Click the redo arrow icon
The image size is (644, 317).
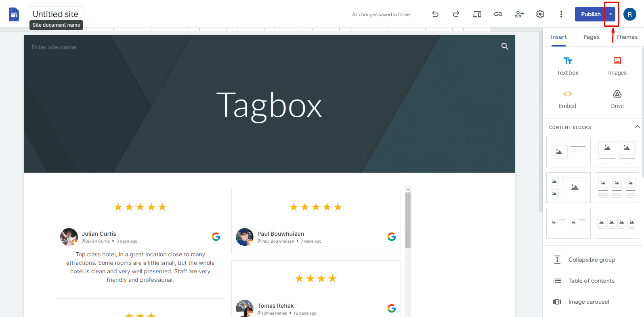(x=456, y=14)
